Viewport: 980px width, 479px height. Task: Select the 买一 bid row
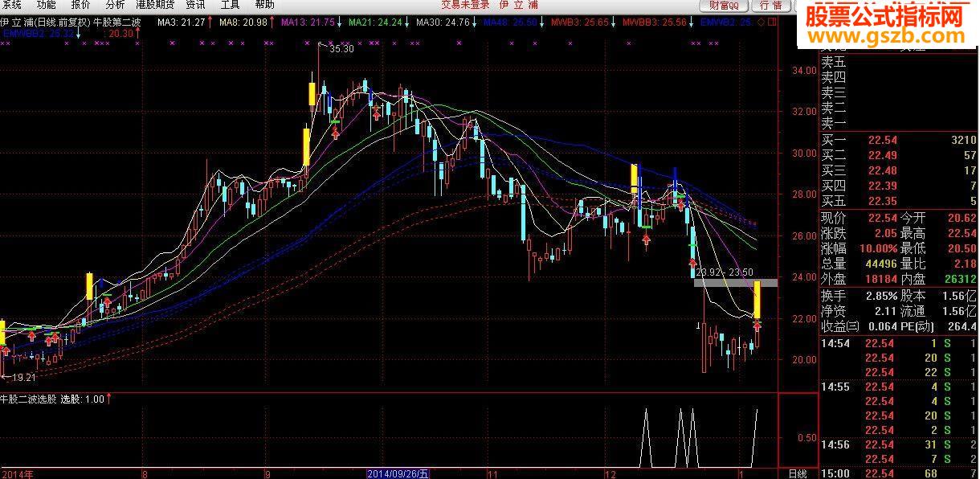click(899, 140)
